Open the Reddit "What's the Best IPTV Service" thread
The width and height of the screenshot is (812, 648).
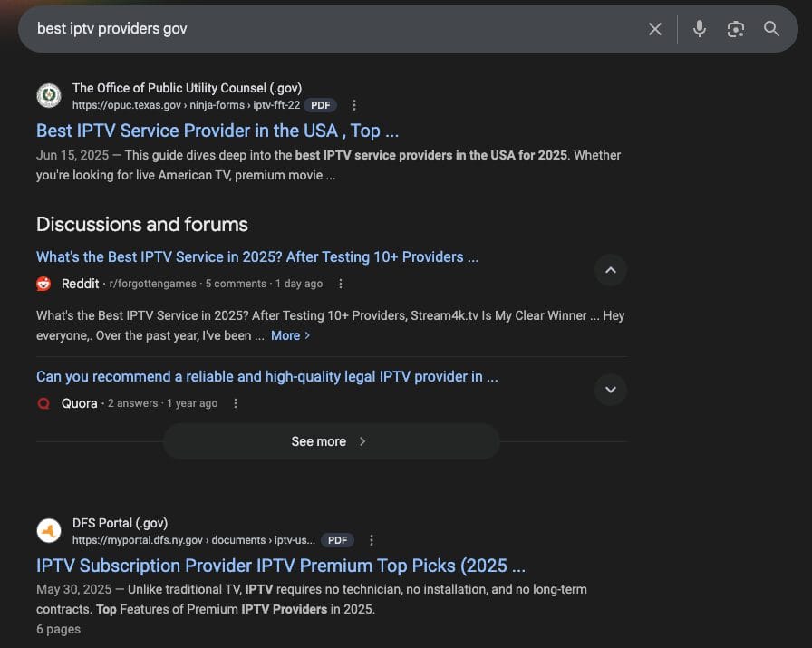(x=257, y=256)
